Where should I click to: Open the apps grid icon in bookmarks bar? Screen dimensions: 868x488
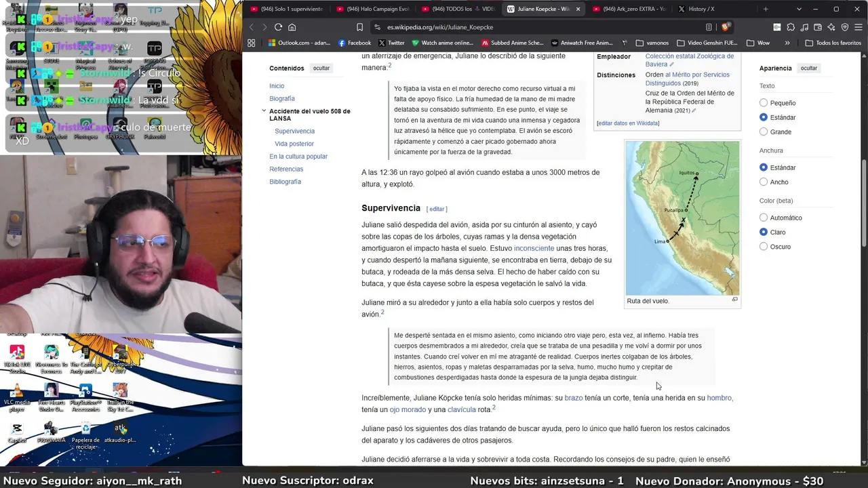252,43
